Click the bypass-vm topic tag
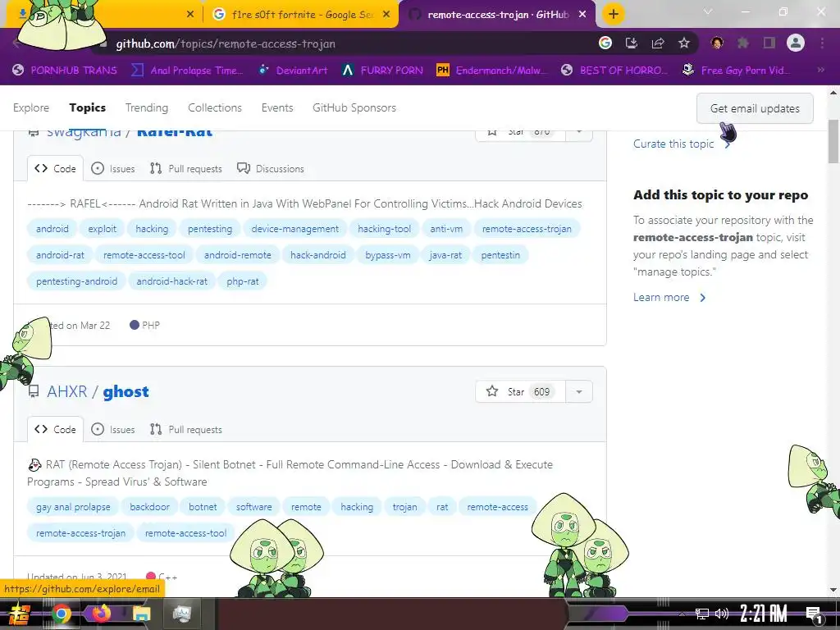 (x=387, y=255)
